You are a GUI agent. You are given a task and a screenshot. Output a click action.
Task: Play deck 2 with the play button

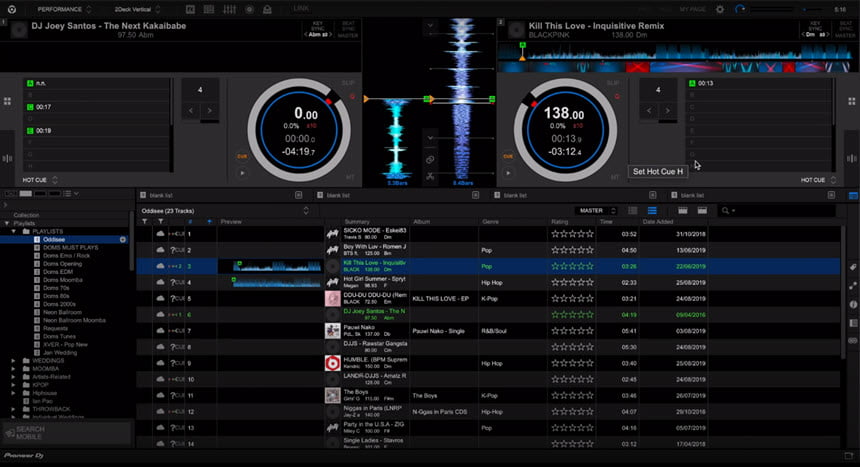(x=508, y=173)
